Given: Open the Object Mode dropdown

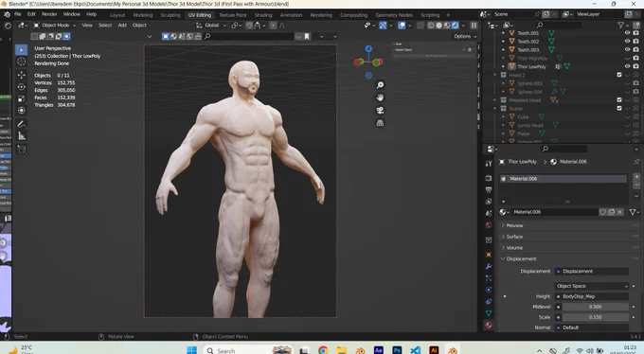Looking at the screenshot, I should pos(55,26).
